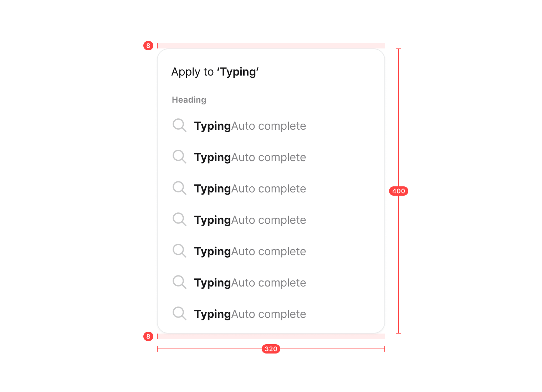Click the red 400 height measurement badge
The width and height of the screenshot is (542, 392).
(x=399, y=191)
